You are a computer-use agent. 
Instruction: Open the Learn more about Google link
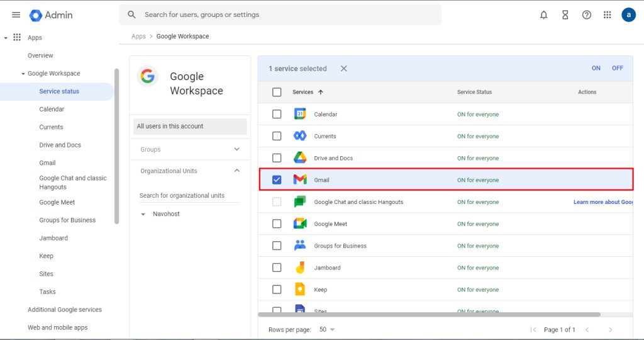[603, 202]
